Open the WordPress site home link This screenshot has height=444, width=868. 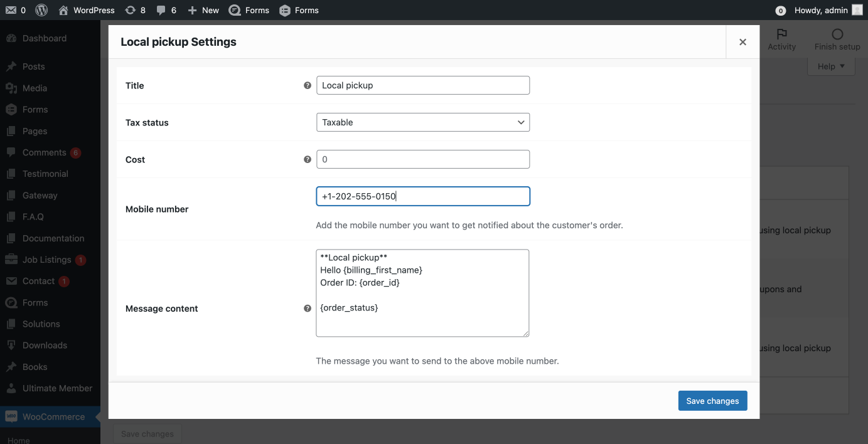coord(86,10)
